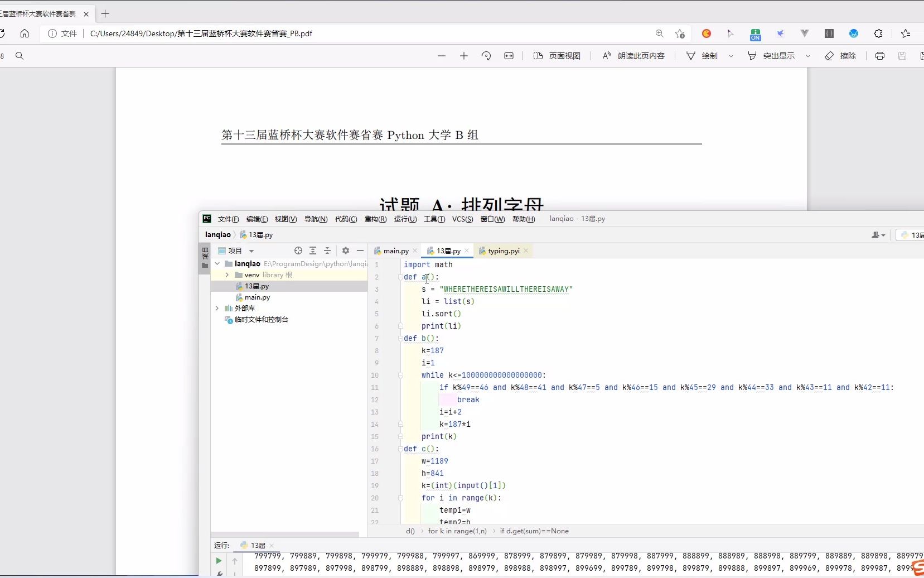Open the gray V browser extension
The image size is (924, 578).
tap(805, 33)
